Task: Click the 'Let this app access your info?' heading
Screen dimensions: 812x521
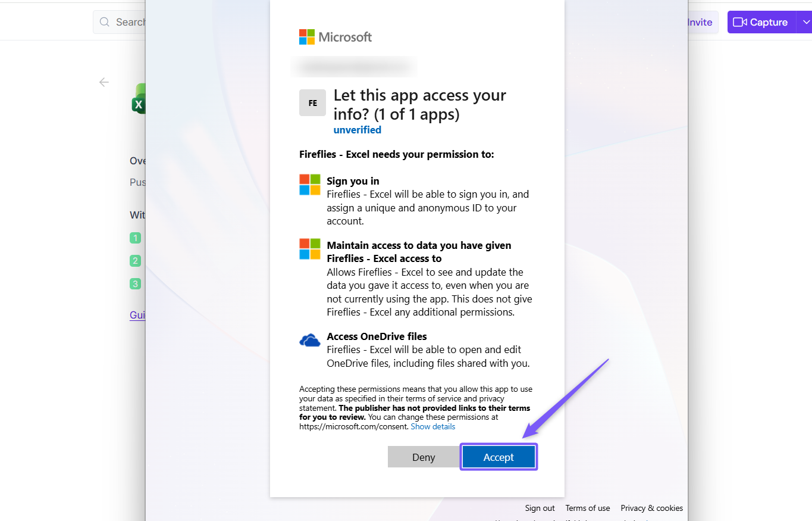Action: pos(420,104)
